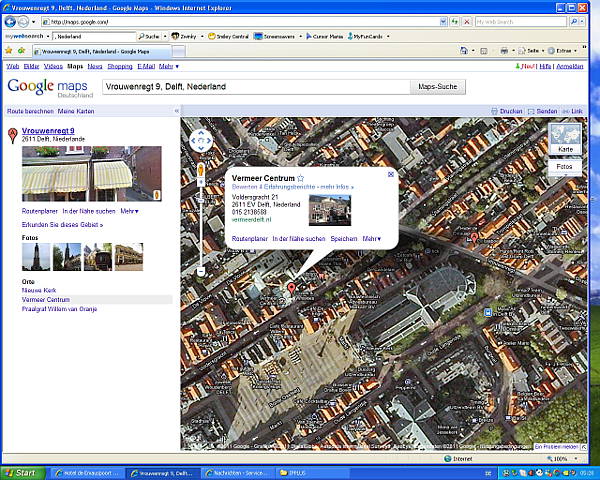The width and height of the screenshot is (600, 480).
Task: Toggle the Fotos layer button
Action: (x=565, y=167)
